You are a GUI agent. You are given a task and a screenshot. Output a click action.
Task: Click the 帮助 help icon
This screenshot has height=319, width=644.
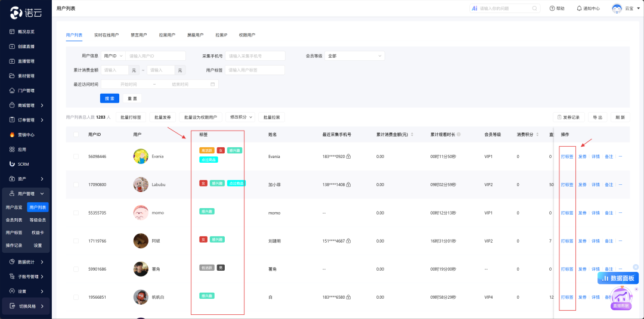tap(552, 8)
